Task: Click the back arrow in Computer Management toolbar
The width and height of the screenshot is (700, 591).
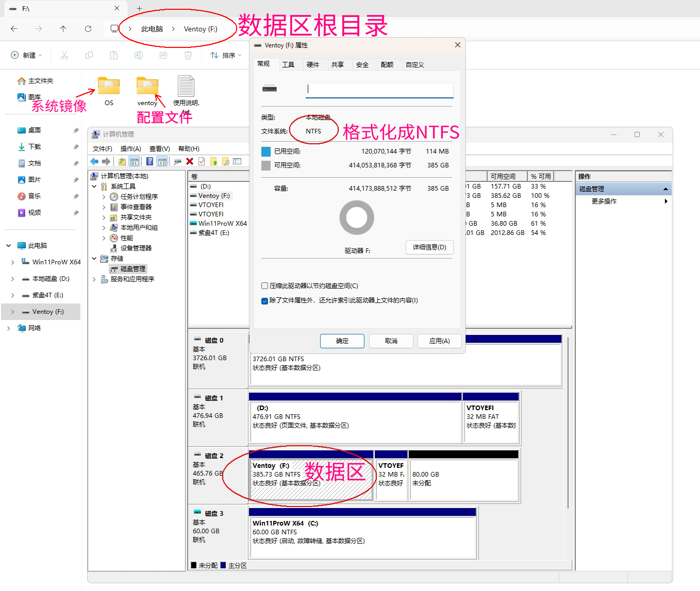Action: pyautogui.click(x=94, y=162)
